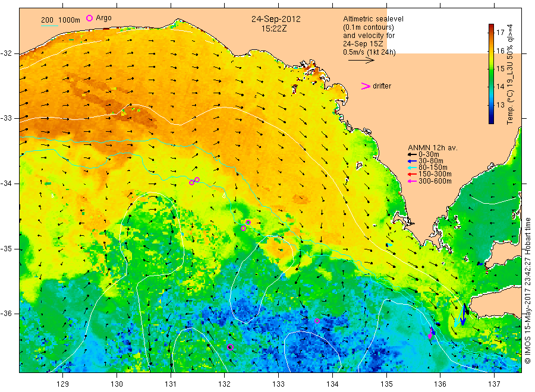Viewport: 535px width, 392px height.
Task: Click the '0-30m' depth label
Action: [429, 154]
